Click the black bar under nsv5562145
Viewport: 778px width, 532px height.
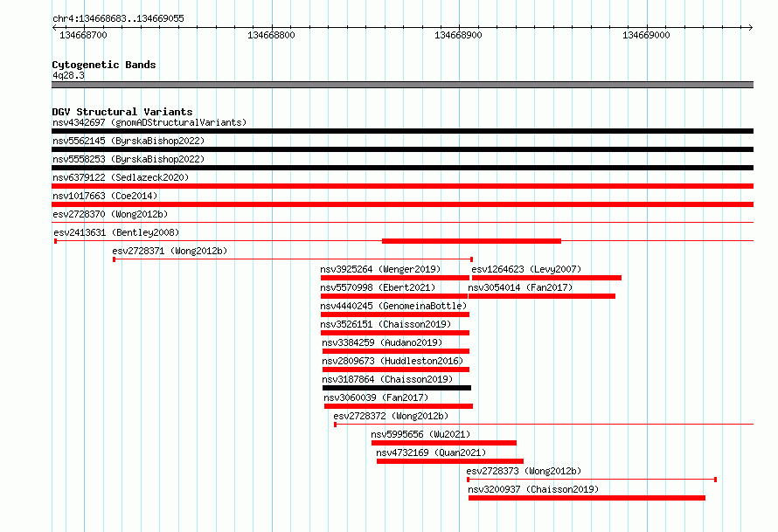(402, 149)
